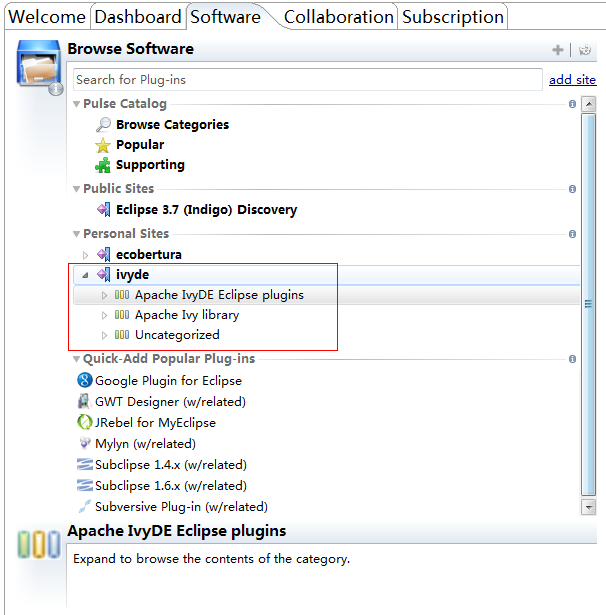Collapse the ivyde site node
This screenshot has height=615, width=606.
[x=85, y=275]
